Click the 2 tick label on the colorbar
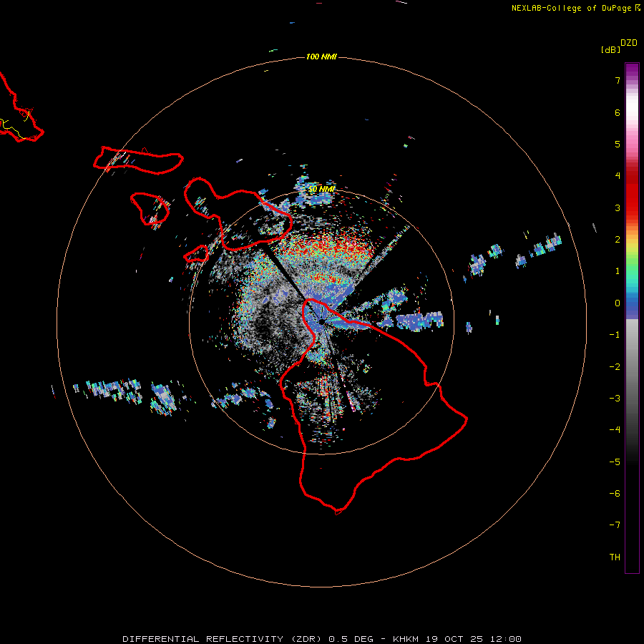Image resolution: width=644 pixels, height=644 pixels. pos(618,240)
